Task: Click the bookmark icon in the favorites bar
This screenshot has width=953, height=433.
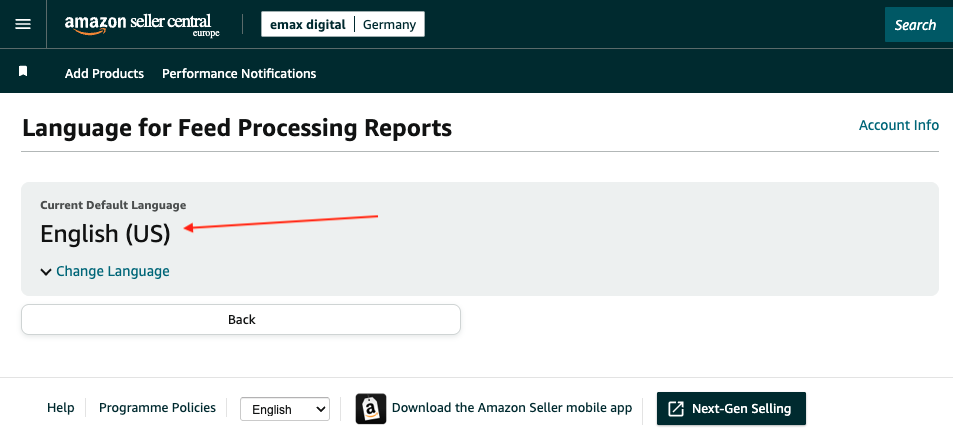Action: [23, 72]
